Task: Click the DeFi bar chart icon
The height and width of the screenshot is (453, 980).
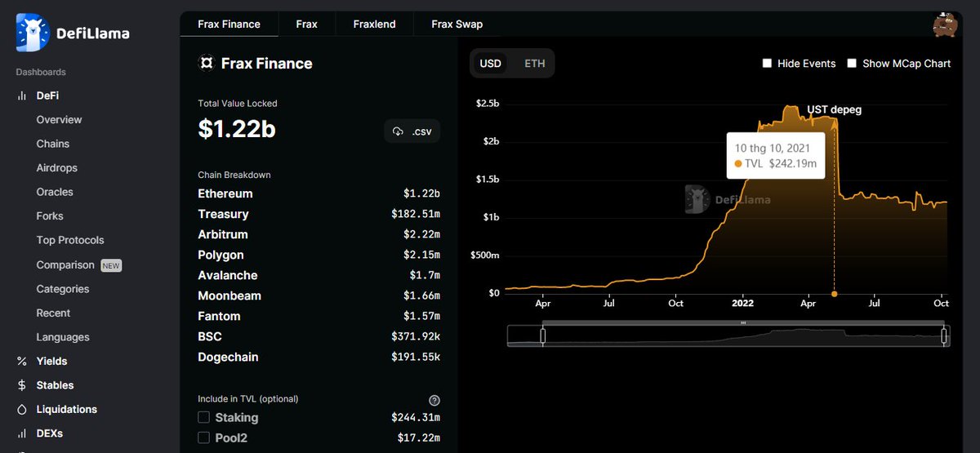Action: tap(22, 96)
